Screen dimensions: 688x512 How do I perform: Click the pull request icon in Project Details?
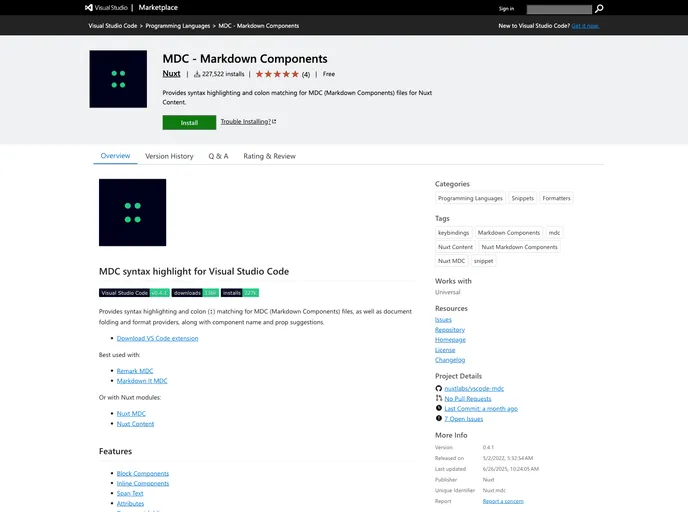click(x=438, y=398)
